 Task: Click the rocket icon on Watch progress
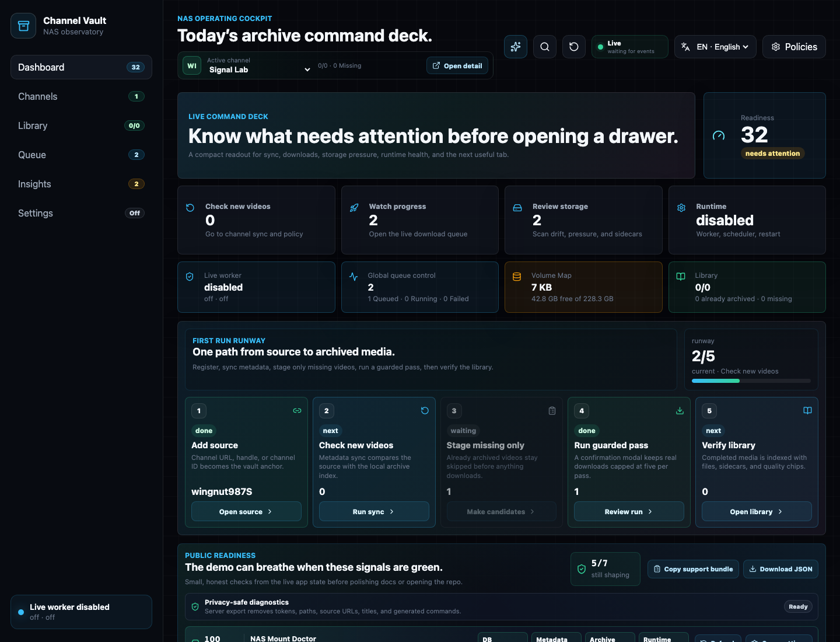(x=354, y=208)
